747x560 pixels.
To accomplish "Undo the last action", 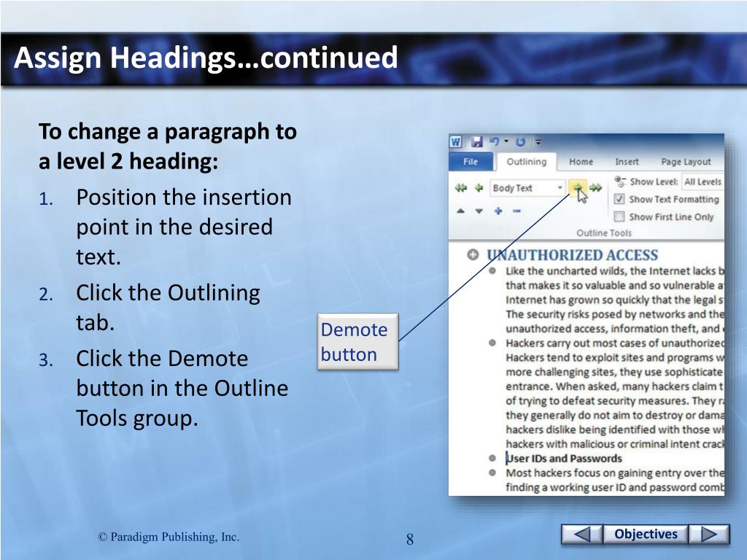I will (495, 142).
